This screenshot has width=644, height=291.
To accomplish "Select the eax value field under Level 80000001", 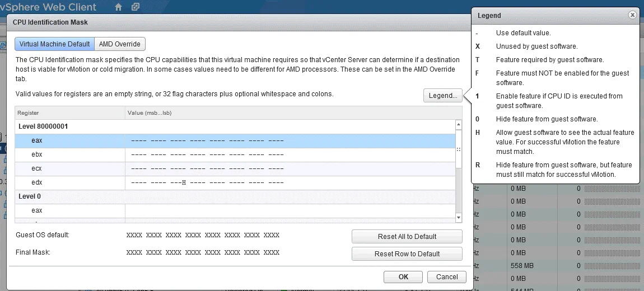I will pyautogui.click(x=289, y=141).
